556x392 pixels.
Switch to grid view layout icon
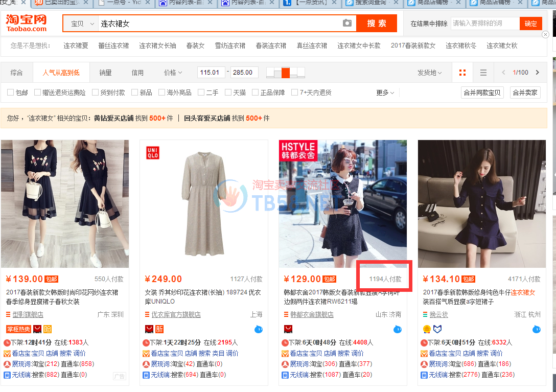coord(462,73)
